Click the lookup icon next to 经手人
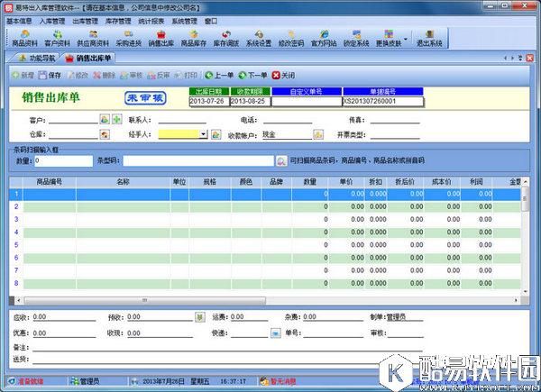541x392 pixels. [x=216, y=134]
